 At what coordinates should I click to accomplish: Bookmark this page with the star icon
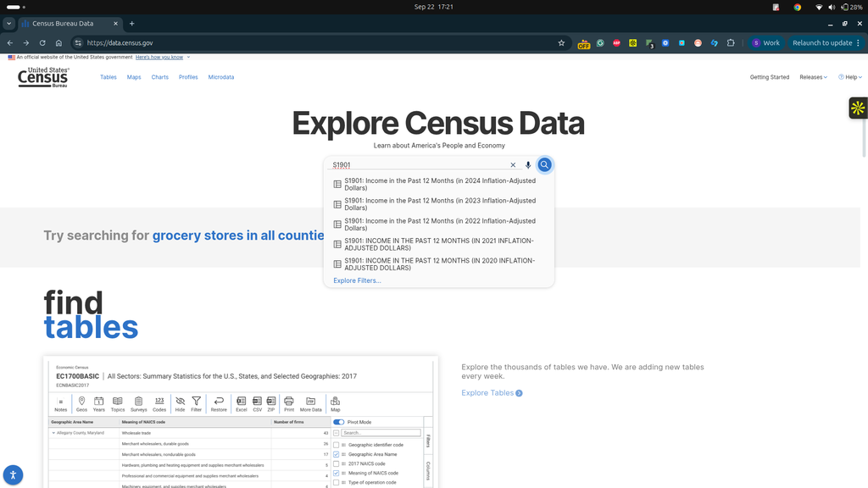561,42
